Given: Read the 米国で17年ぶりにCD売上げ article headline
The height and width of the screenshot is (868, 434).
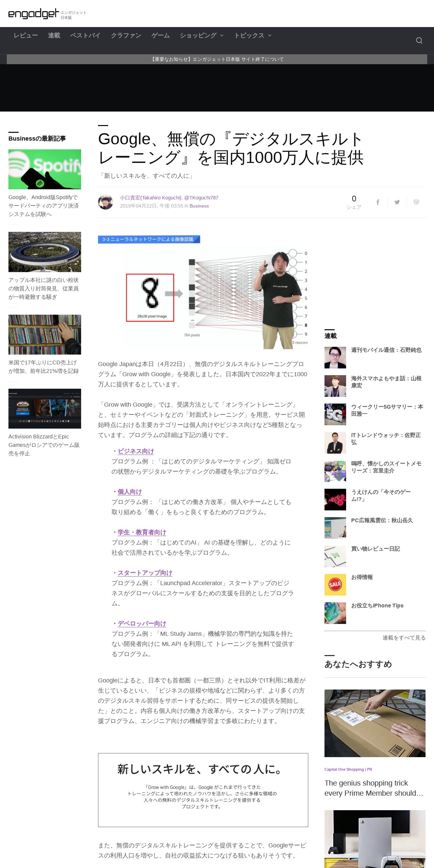Looking at the screenshot, I should (x=44, y=367).
